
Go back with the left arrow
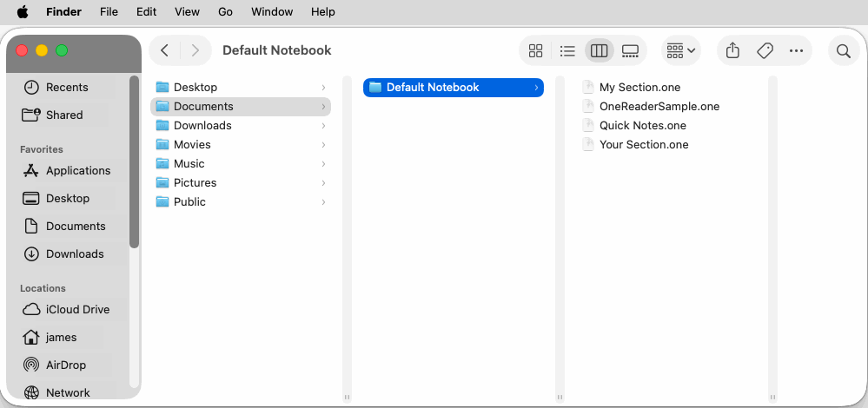(x=165, y=51)
